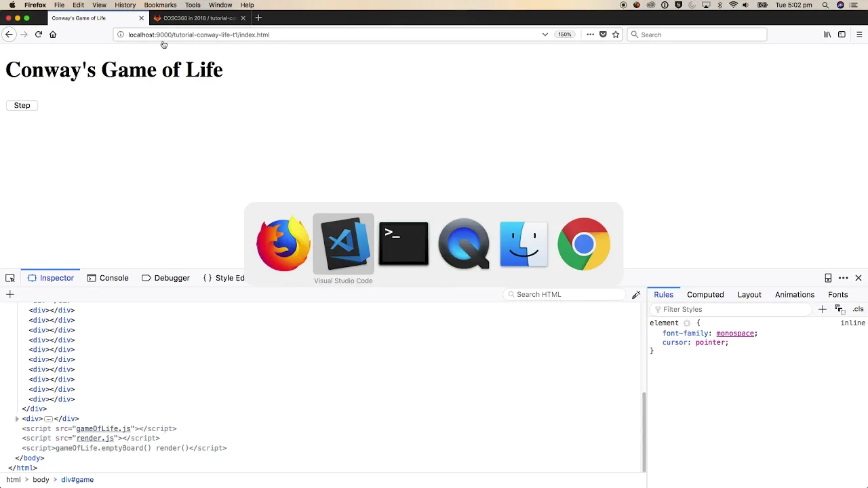The image size is (868, 488).
Task: Toggle the Firefox sidebar icon
Action: click(x=842, y=35)
